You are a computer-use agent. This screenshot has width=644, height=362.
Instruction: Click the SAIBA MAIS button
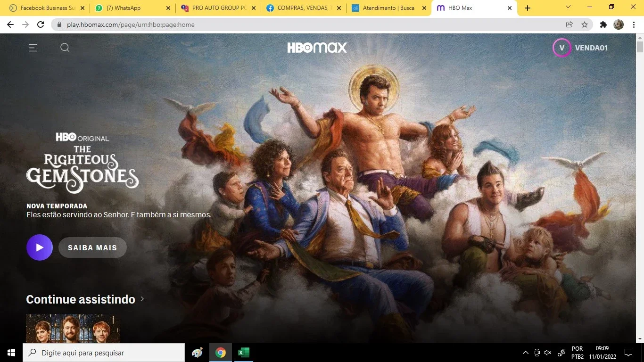click(x=92, y=247)
